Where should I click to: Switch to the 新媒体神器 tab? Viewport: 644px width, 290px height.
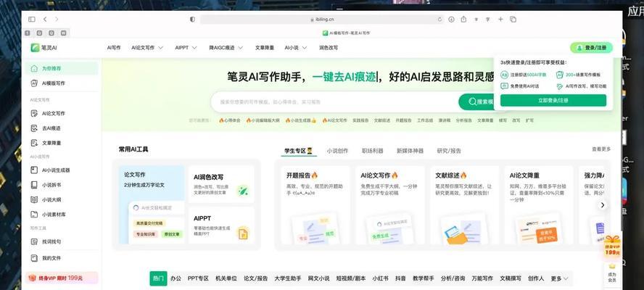pos(410,151)
